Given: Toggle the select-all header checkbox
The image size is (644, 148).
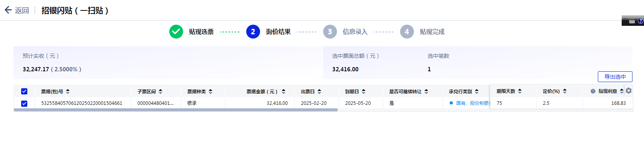Looking at the screenshot, I should click(24, 91).
